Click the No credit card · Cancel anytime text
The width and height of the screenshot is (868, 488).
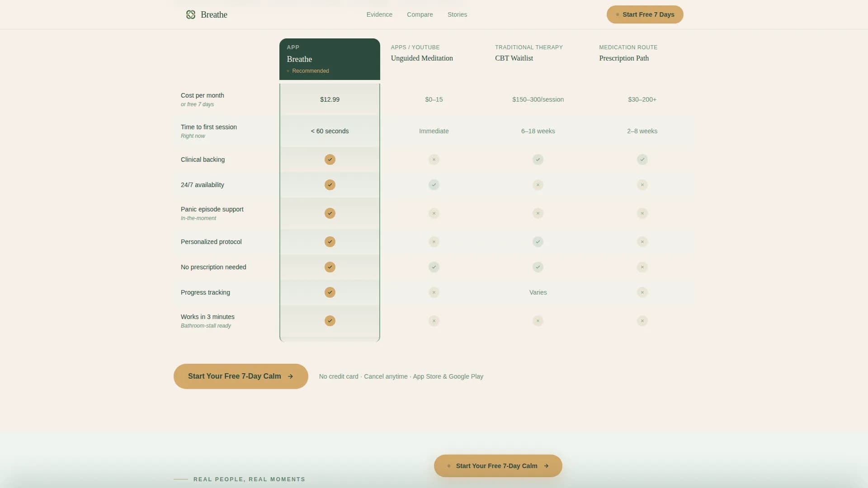pyautogui.click(x=363, y=376)
